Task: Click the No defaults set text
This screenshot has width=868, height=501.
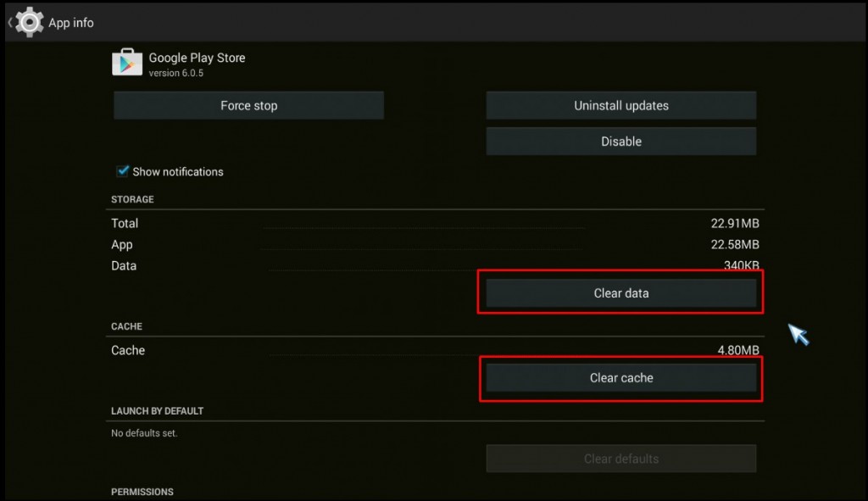Action: tap(144, 433)
